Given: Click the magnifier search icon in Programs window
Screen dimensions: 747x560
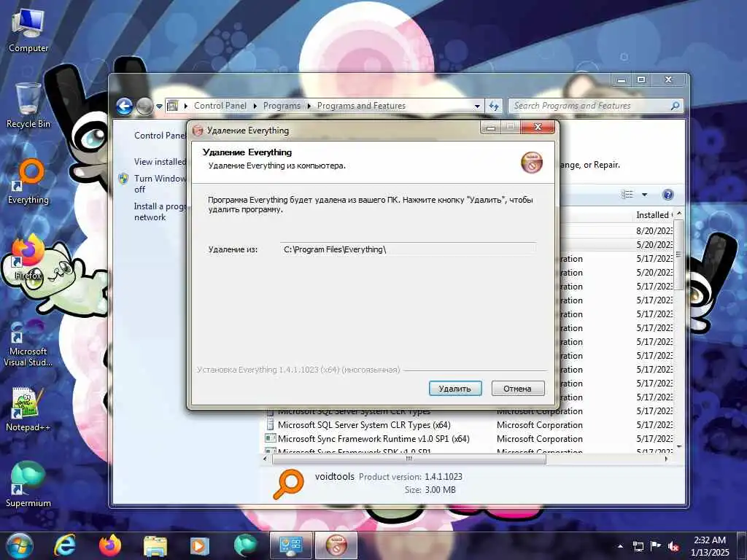Looking at the screenshot, I should (675, 106).
